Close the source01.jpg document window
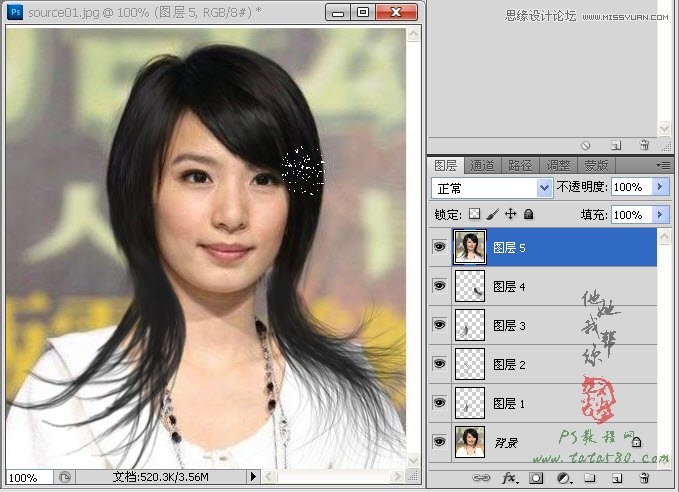Viewport: 679px width, 492px height. [396, 12]
